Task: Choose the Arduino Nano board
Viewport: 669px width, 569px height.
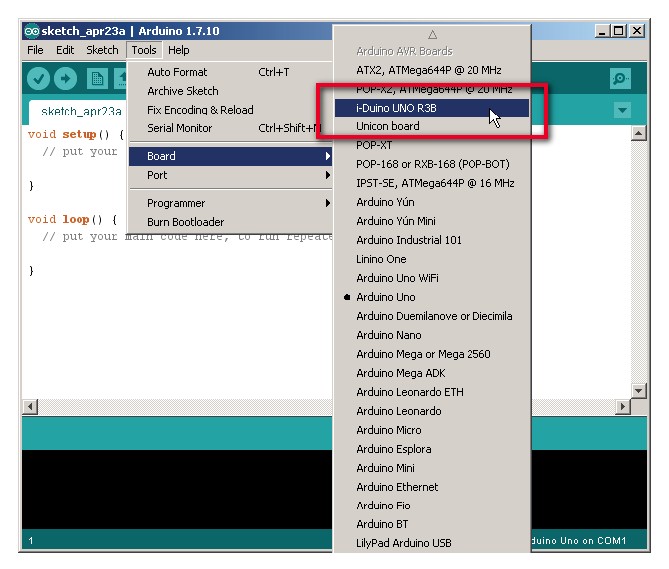Action: click(432, 335)
